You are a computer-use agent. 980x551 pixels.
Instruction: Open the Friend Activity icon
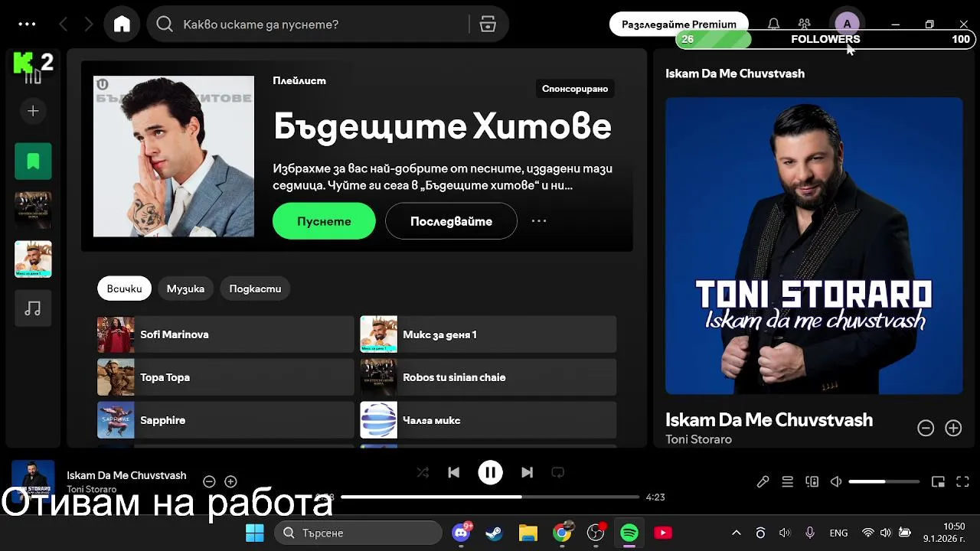(804, 24)
